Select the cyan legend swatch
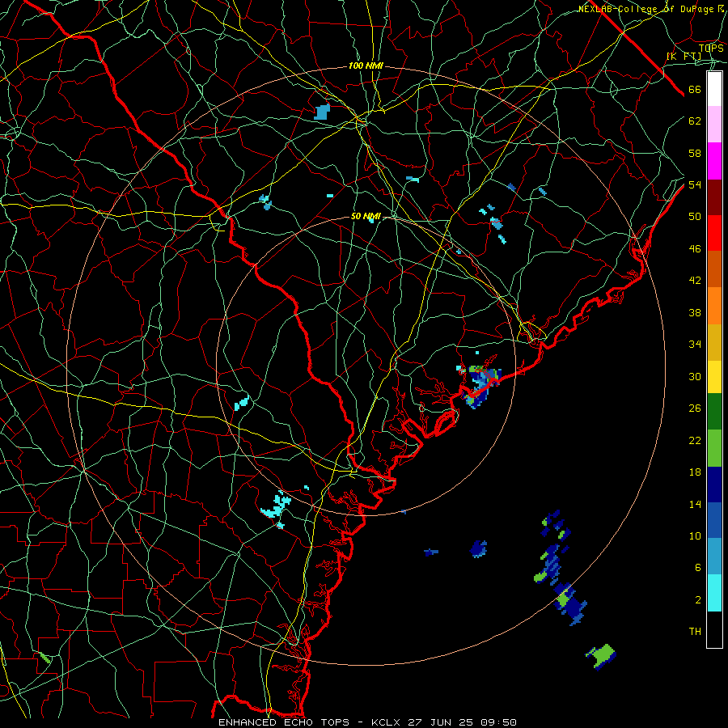This screenshot has width=728, height=728. (714, 593)
